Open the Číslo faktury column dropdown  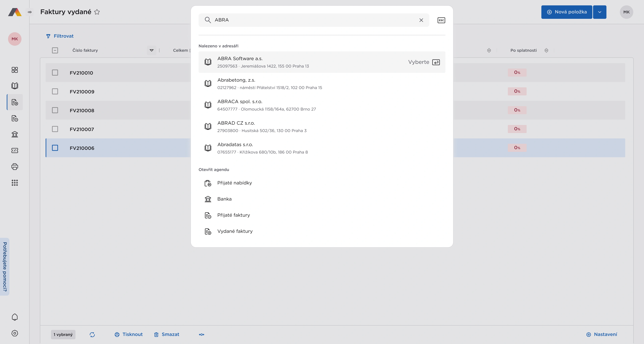[x=151, y=50]
